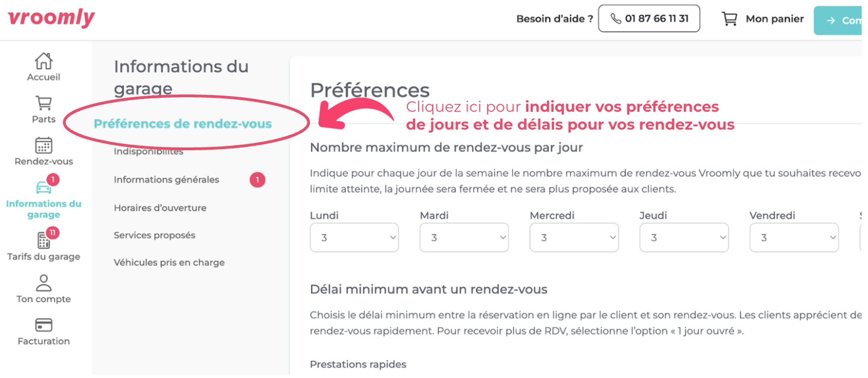Expand the Vendredi appointments dropdown
The height and width of the screenshot is (378, 868).
pyautogui.click(x=794, y=238)
